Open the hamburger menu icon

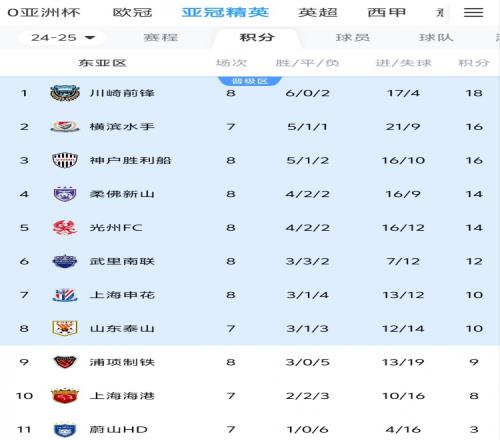(x=473, y=13)
